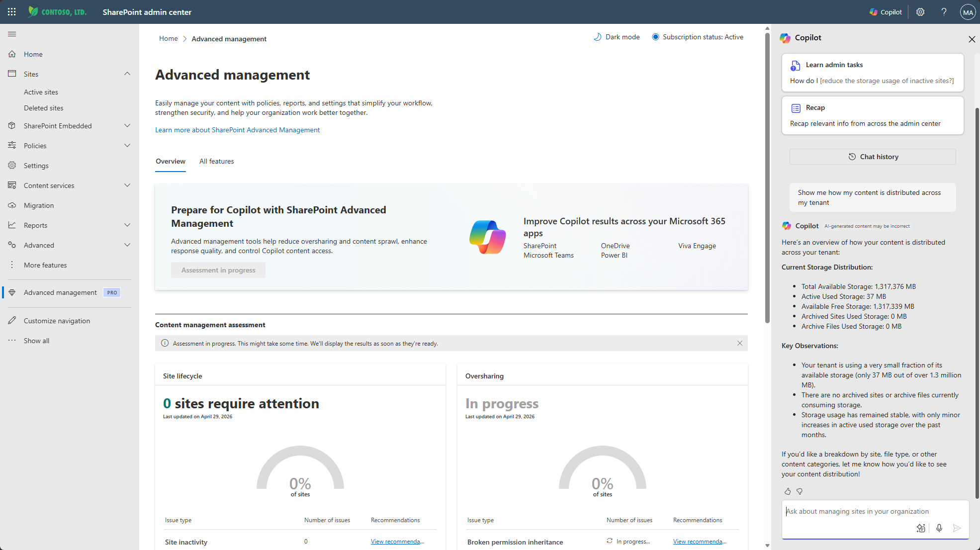
Task: Switch to the All features tab
Action: tap(216, 161)
